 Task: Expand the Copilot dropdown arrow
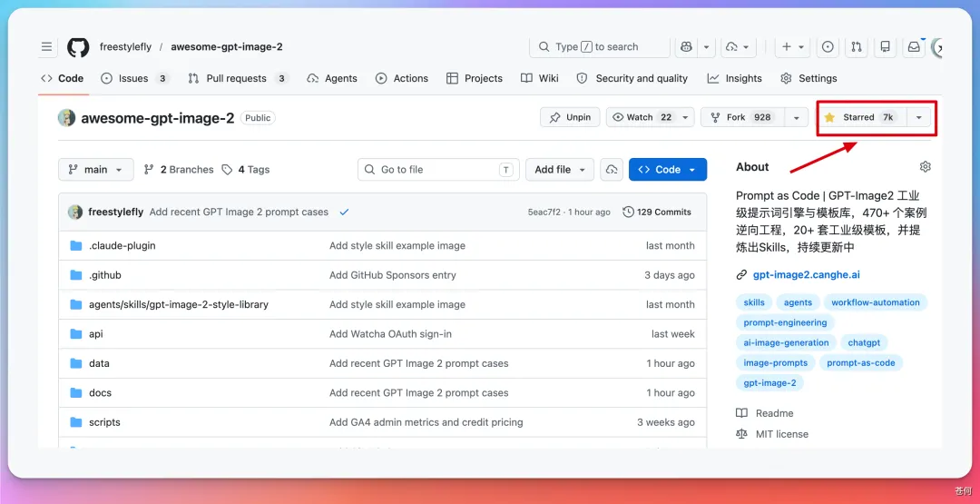pyautogui.click(x=706, y=47)
